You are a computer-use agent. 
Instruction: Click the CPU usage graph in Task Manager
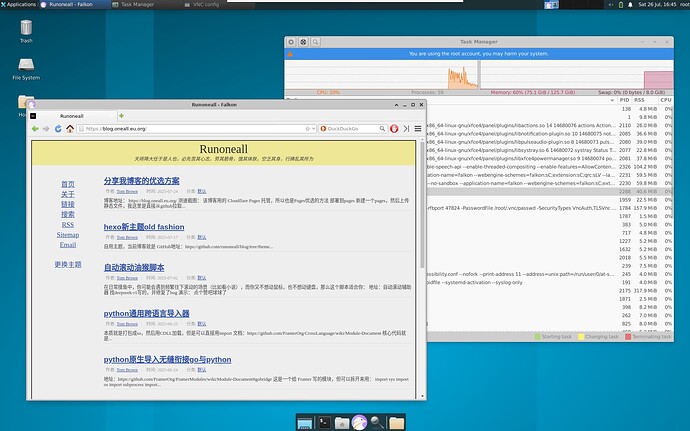click(x=381, y=75)
